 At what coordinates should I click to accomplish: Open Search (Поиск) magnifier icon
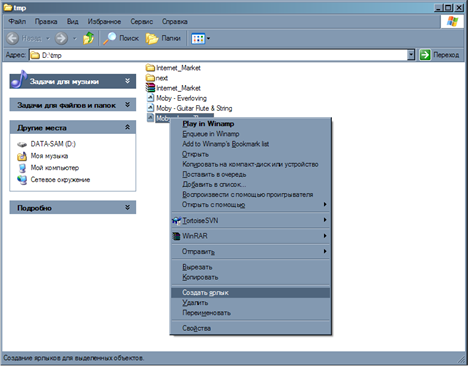[109, 38]
